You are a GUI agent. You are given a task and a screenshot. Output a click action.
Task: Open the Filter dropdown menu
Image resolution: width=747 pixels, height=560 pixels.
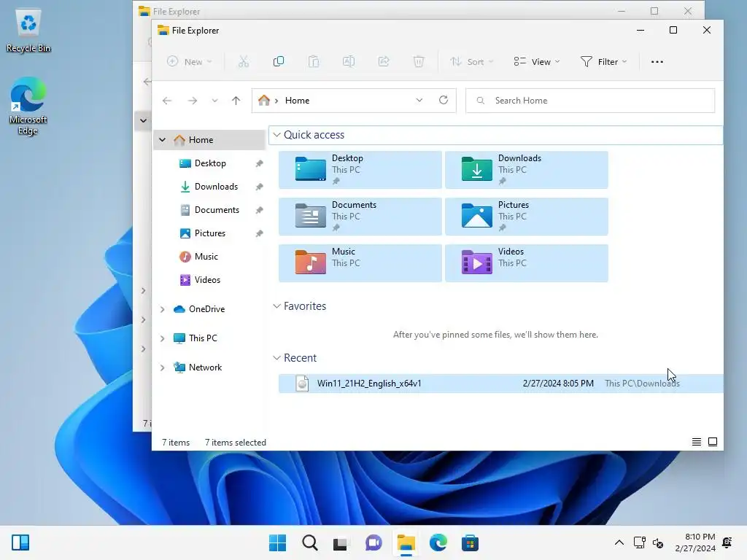(603, 61)
